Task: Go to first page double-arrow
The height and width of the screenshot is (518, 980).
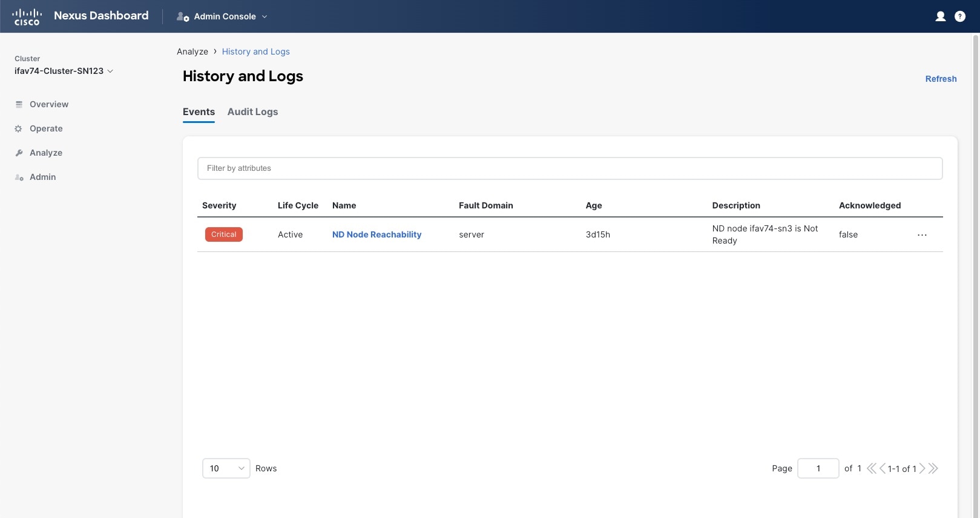Action: point(872,468)
